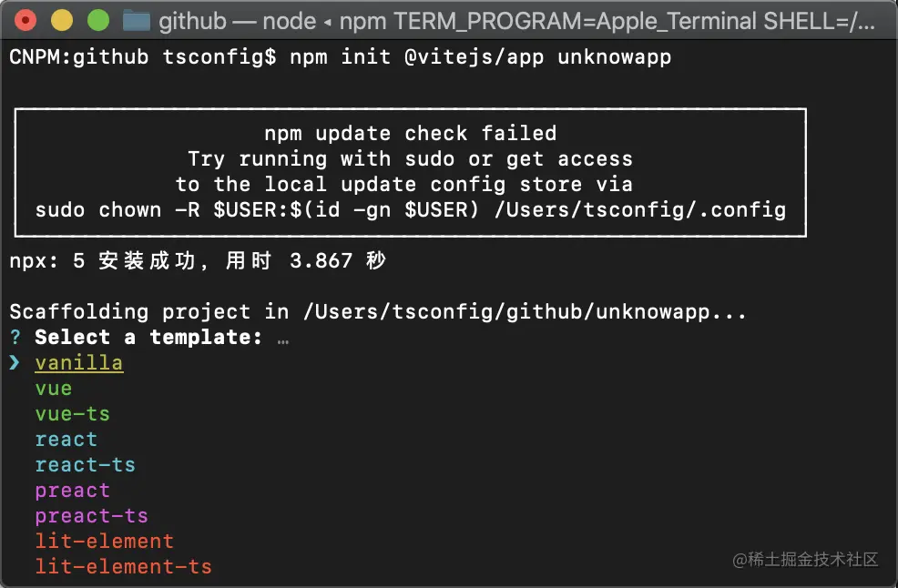Click the Scaffolding project path line

coord(378,312)
